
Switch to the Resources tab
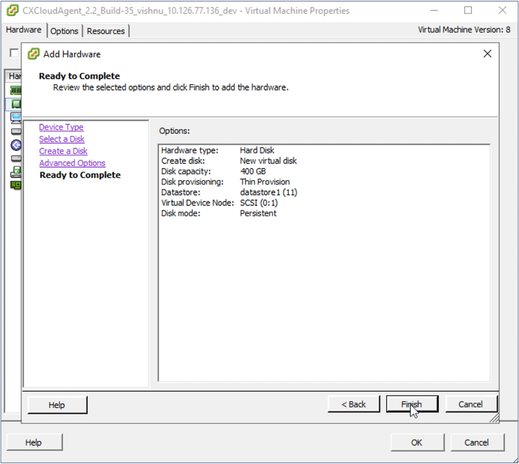point(106,31)
